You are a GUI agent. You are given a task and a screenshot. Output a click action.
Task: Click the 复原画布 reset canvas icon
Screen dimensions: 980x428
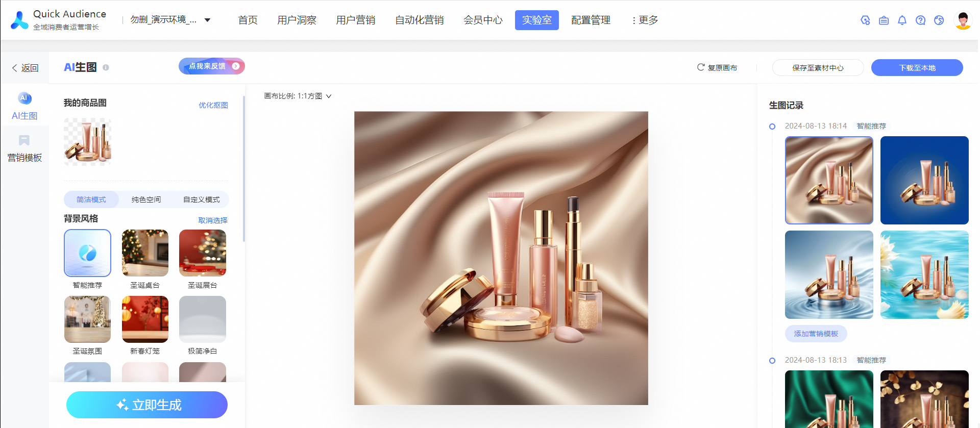click(701, 67)
